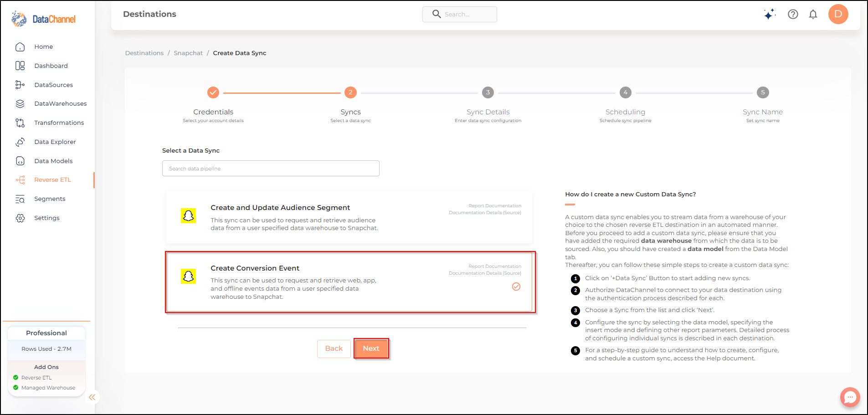
Task: Click the DataSources sidebar icon
Action: [x=20, y=85]
